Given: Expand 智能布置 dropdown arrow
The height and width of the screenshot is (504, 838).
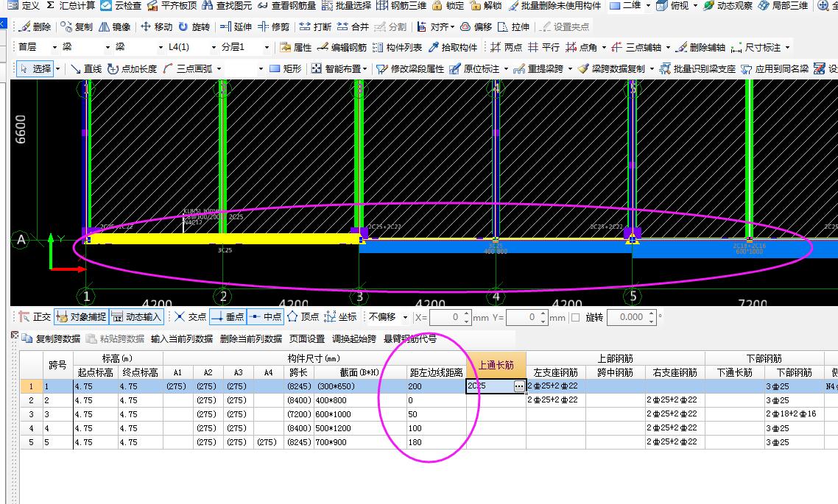Looking at the screenshot, I should tap(365, 69).
